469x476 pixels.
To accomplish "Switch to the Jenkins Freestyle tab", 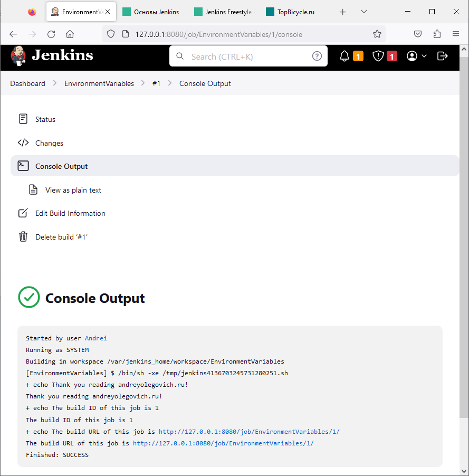I will pyautogui.click(x=224, y=12).
